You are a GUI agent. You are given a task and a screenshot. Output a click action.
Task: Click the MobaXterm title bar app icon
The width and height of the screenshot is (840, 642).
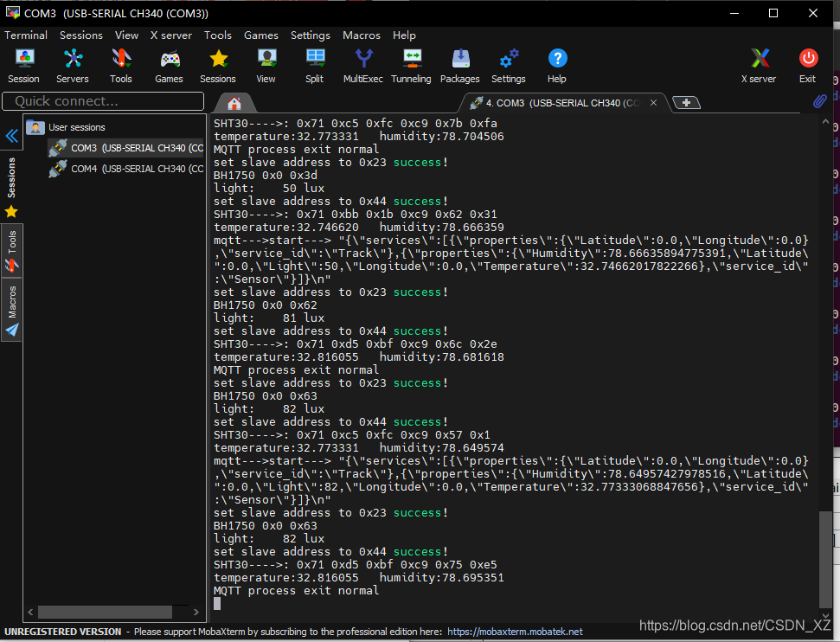click(x=13, y=13)
